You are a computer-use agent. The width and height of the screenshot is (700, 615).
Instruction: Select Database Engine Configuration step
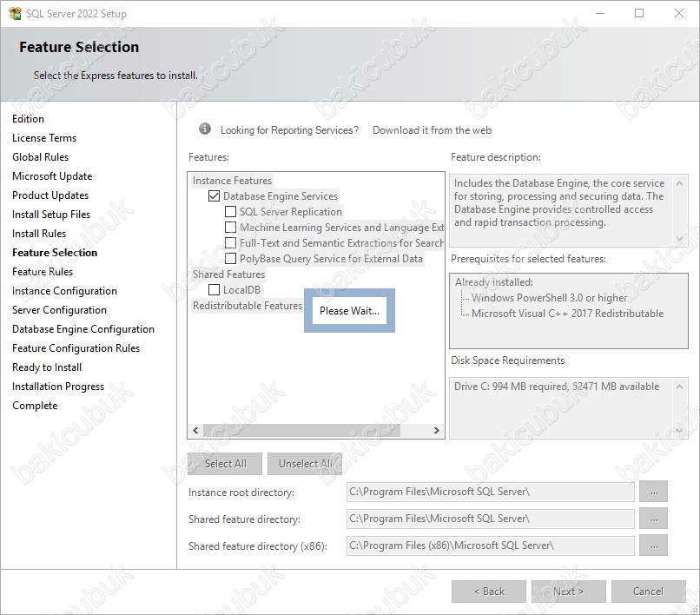pyautogui.click(x=83, y=329)
